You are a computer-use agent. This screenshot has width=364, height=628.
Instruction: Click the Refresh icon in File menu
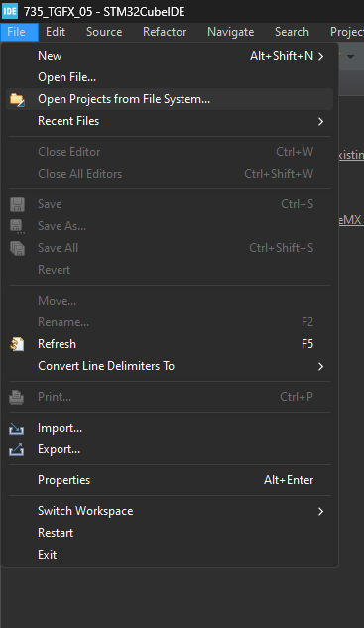[x=17, y=344]
